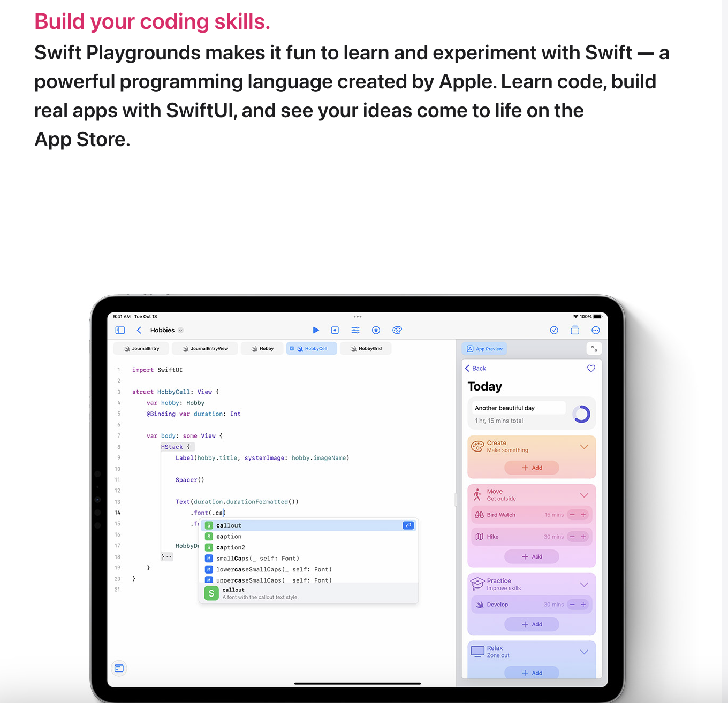
Task: Go Back in the app preview
Action: pyautogui.click(x=475, y=368)
